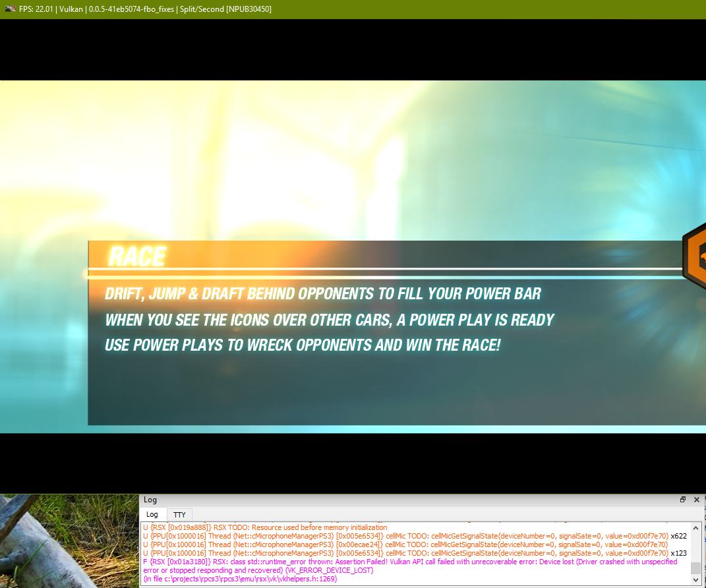Click the cellMic log entry ending x123
Screen dimensions: 706x588
click(x=415, y=553)
